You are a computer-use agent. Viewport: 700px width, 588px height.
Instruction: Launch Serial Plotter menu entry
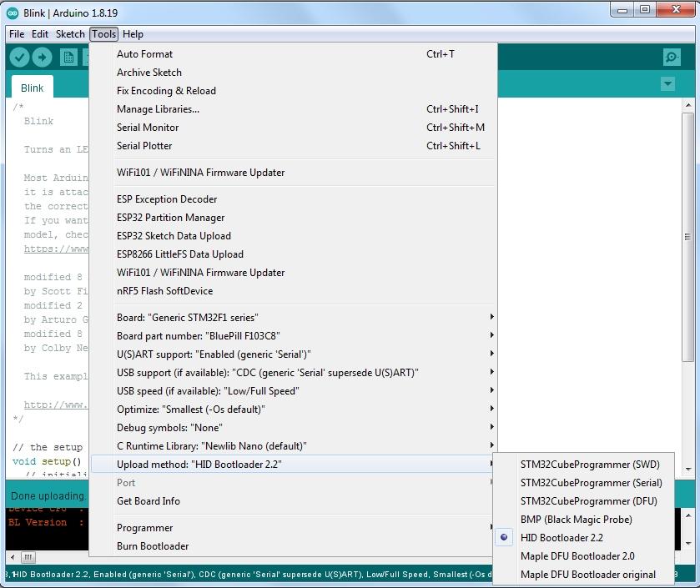(x=294, y=145)
